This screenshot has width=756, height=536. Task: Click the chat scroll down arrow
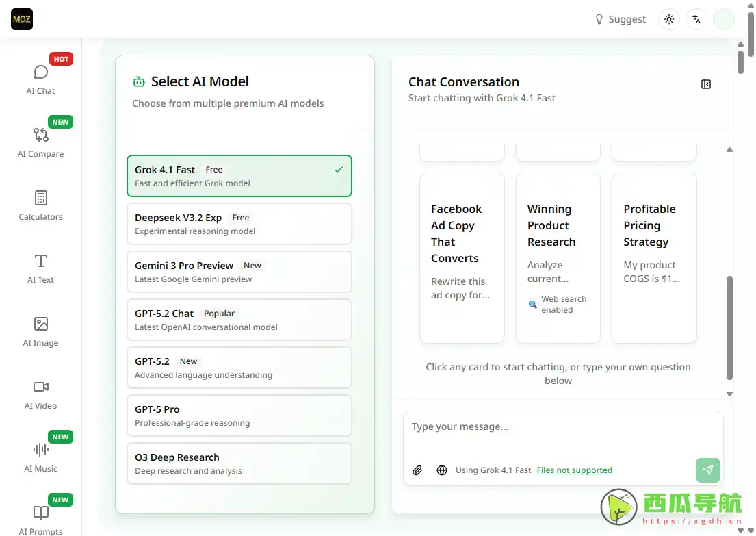729,394
